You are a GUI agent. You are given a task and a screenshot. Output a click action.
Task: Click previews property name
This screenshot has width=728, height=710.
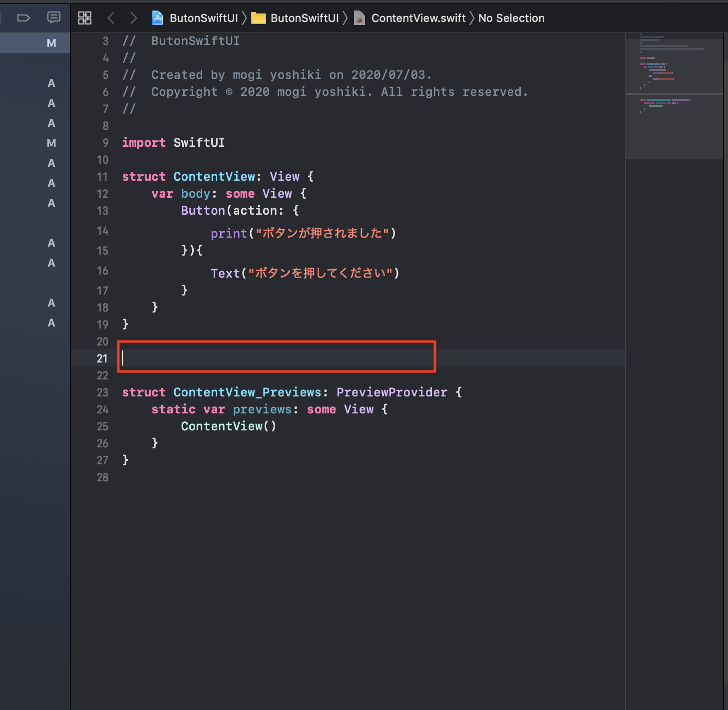[x=262, y=409]
